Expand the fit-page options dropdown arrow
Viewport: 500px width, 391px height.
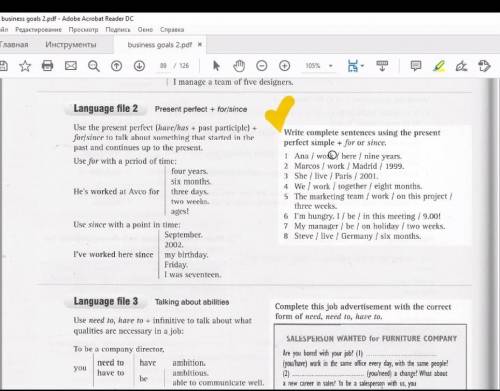coord(362,66)
